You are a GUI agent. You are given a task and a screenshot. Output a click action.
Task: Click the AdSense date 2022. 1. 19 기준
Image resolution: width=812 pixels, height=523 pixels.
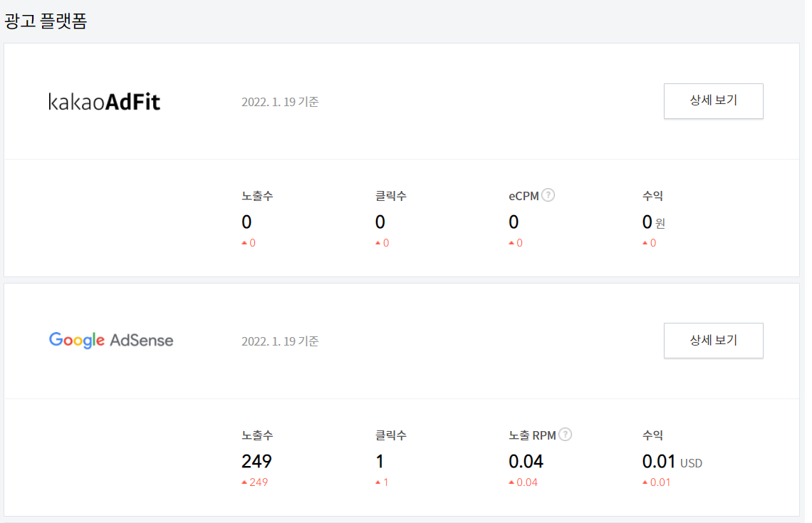tap(280, 341)
